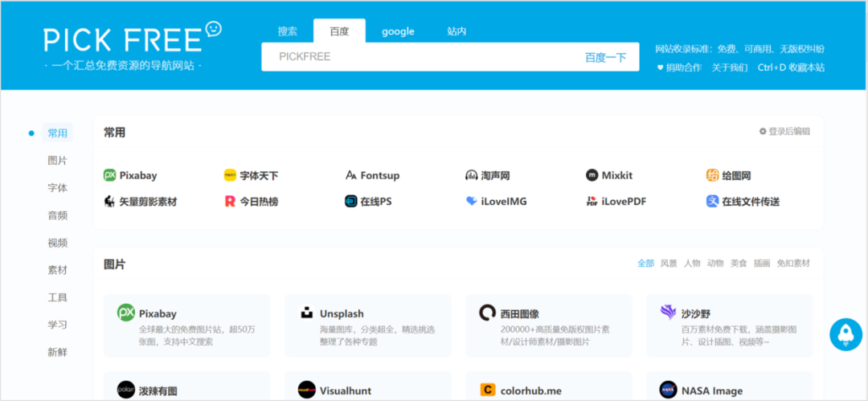The height and width of the screenshot is (401, 868).
Task: Open the Visualhunt card title
Action: pos(346,391)
